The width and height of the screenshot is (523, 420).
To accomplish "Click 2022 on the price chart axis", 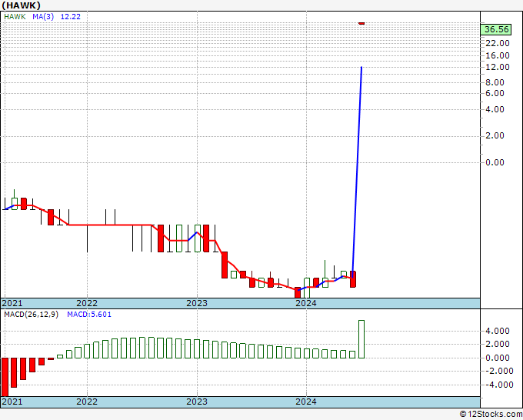I will tap(87, 303).
